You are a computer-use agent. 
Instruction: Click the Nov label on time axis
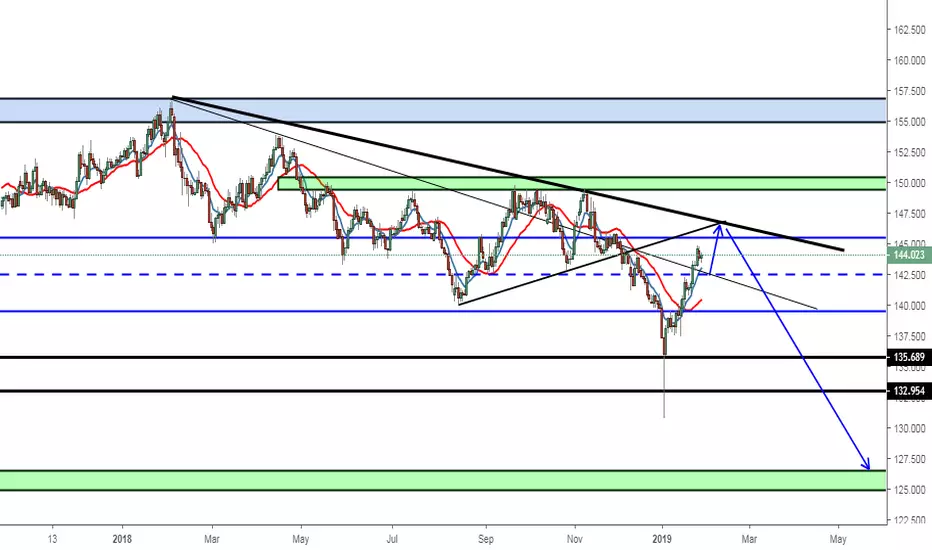pos(574,539)
